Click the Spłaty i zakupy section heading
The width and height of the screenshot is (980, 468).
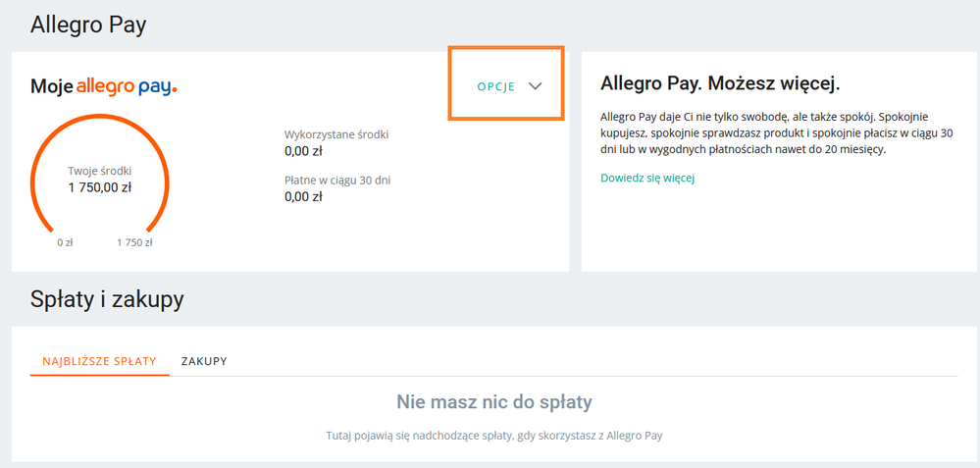tap(107, 299)
